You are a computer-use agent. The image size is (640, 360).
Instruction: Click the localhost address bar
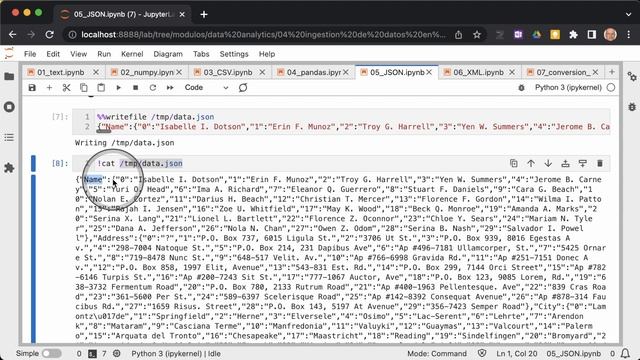263,35
